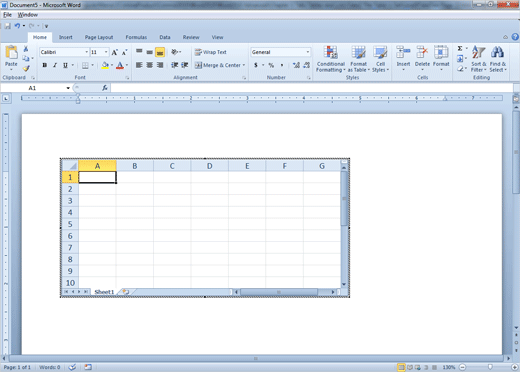Click the formula bar input field

pos(311,88)
